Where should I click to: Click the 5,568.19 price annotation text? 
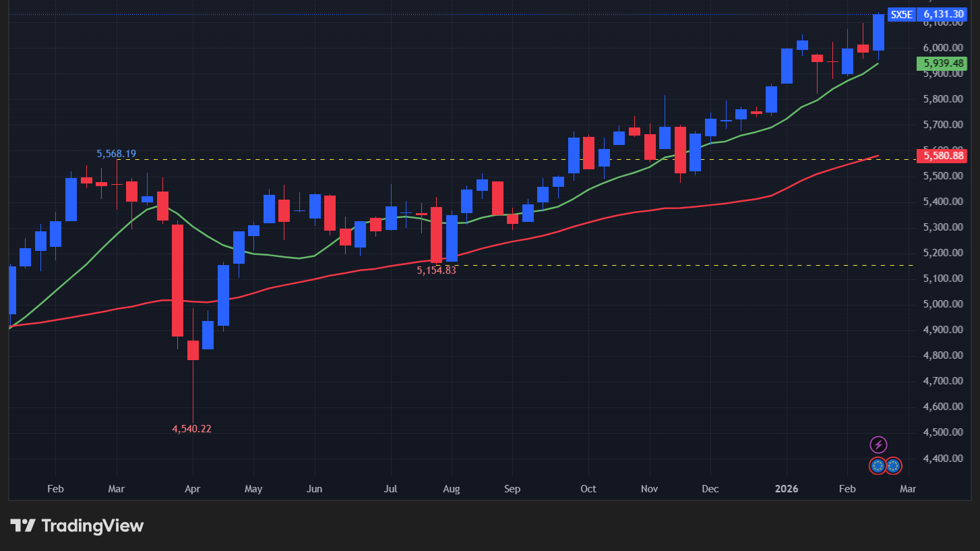(x=116, y=154)
